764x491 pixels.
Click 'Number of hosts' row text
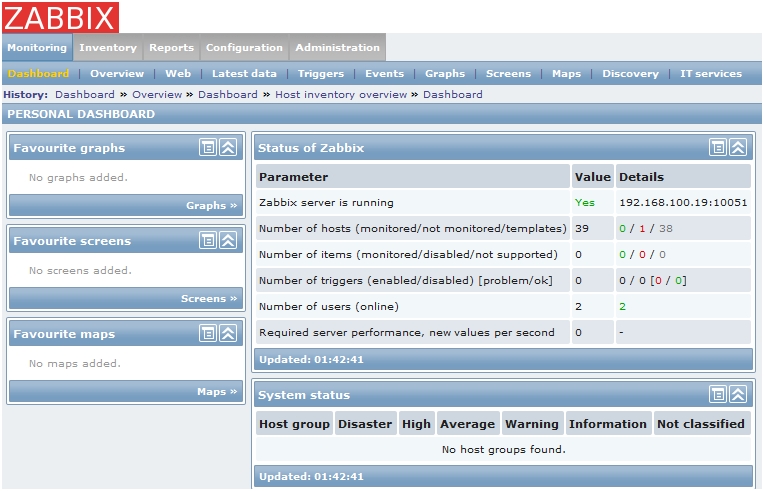[x=413, y=228]
